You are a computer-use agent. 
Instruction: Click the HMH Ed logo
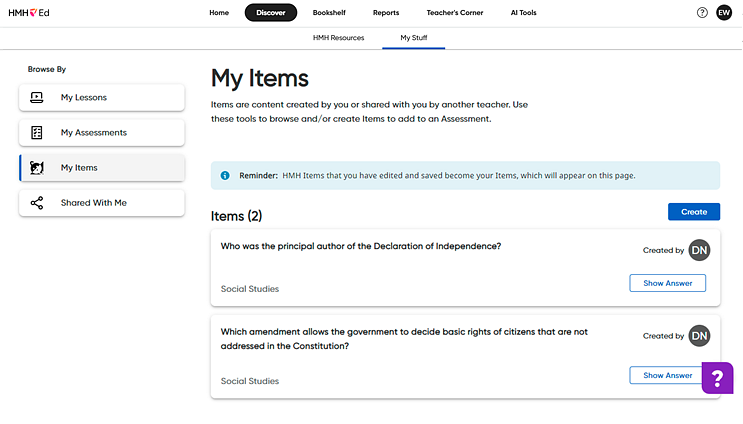coord(29,13)
